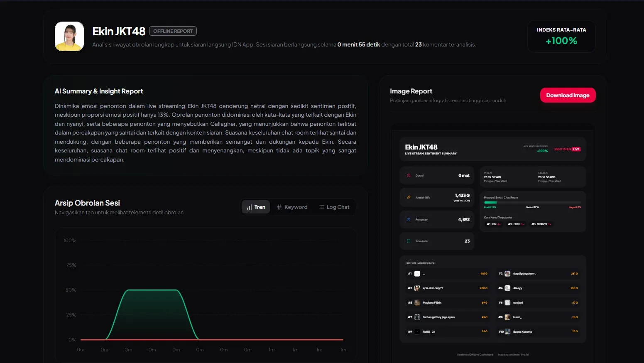Click the 200 G gift amount
Screen dimensions: 644x363
(x=484, y=288)
